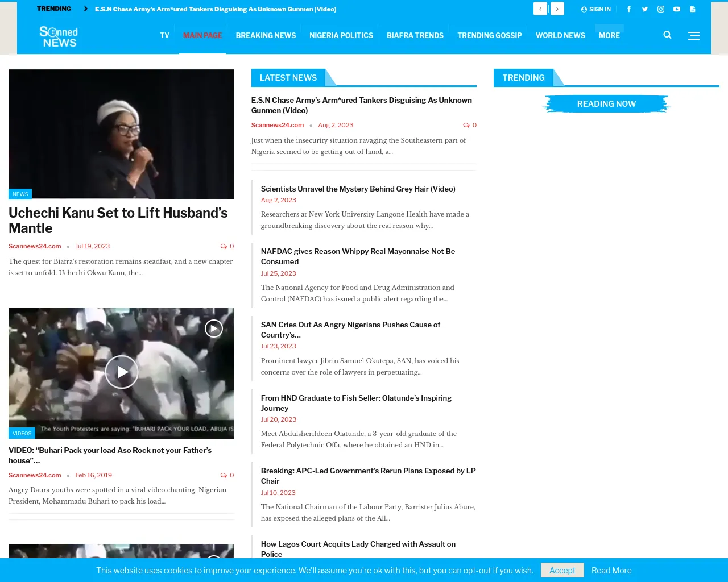
Task: Click trending ticker headline about E.S.N
Action: click(216, 9)
